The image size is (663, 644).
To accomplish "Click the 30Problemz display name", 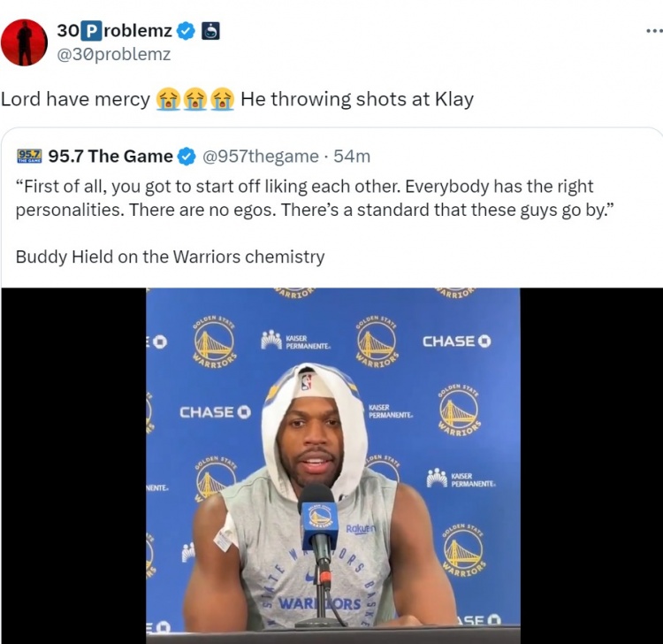I will 114,31.
